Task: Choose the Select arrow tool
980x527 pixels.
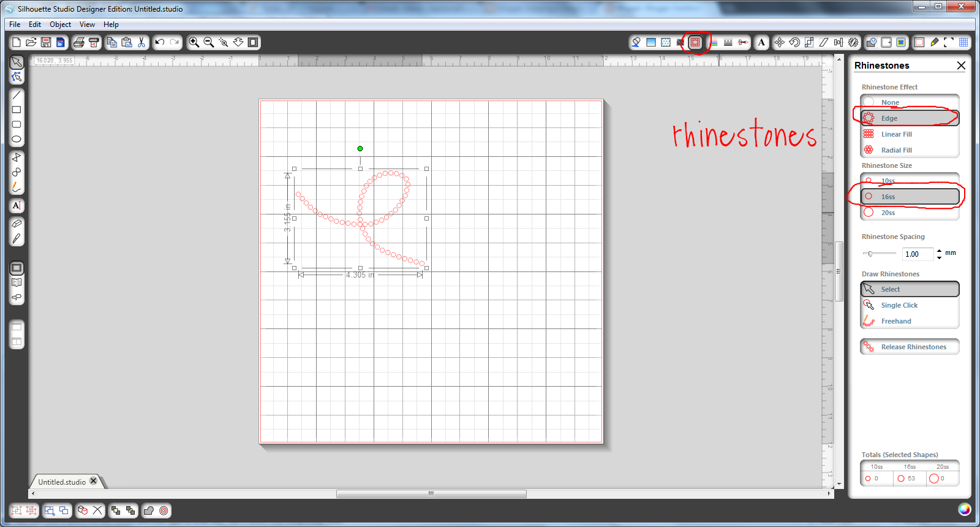Action: point(17,63)
